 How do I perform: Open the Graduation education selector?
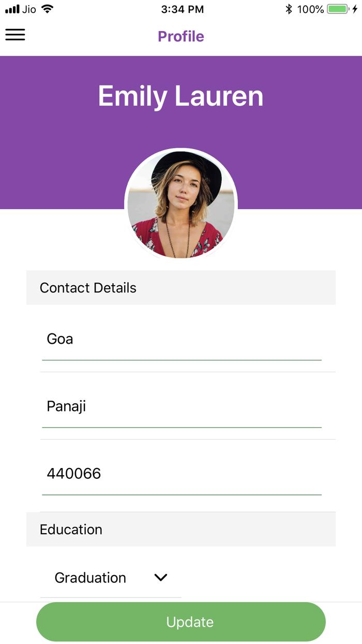click(90, 578)
